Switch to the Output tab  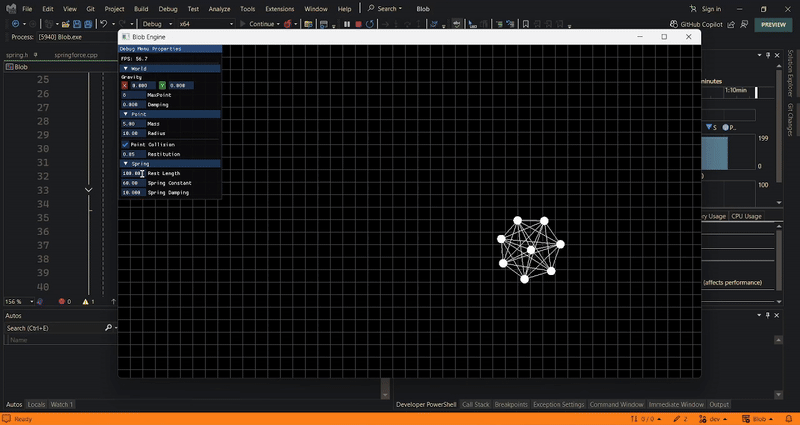click(x=719, y=404)
